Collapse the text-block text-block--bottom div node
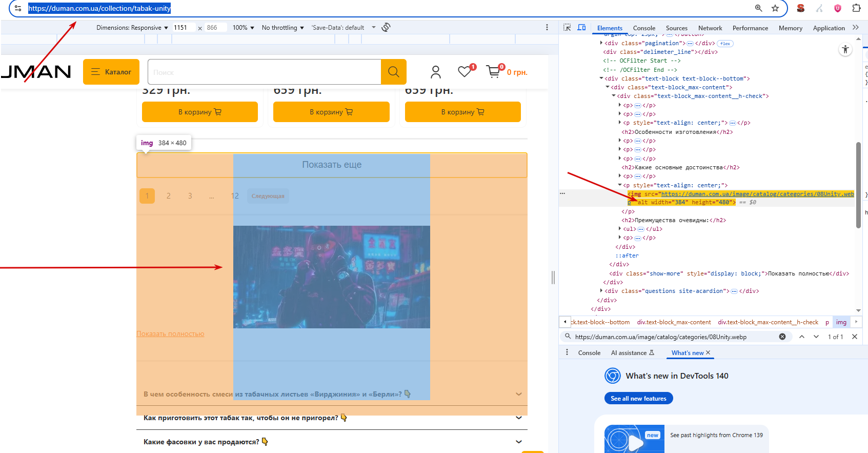The height and width of the screenshot is (453, 868). [x=601, y=78]
